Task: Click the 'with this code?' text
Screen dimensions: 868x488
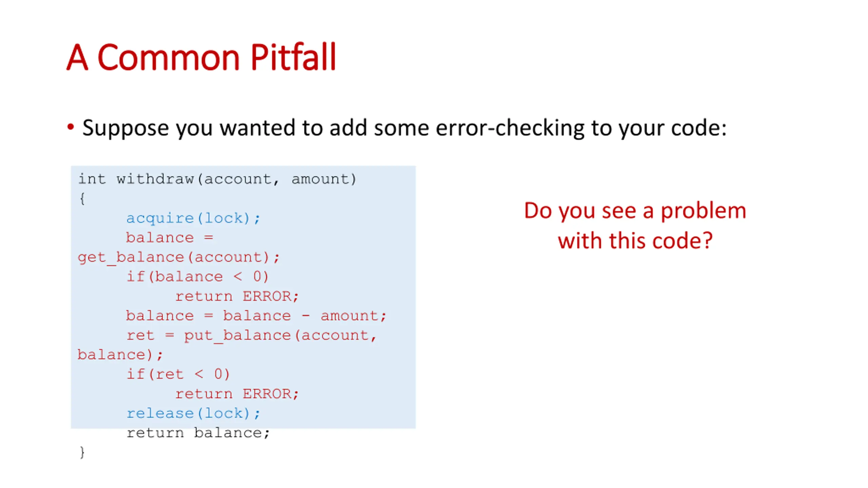Action: pyautogui.click(x=635, y=241)
